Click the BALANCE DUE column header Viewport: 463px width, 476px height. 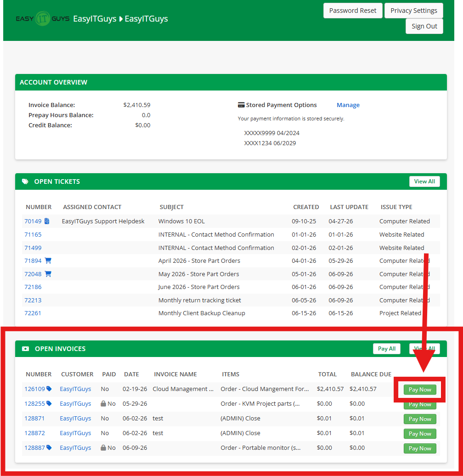click(x=371, y=374)
